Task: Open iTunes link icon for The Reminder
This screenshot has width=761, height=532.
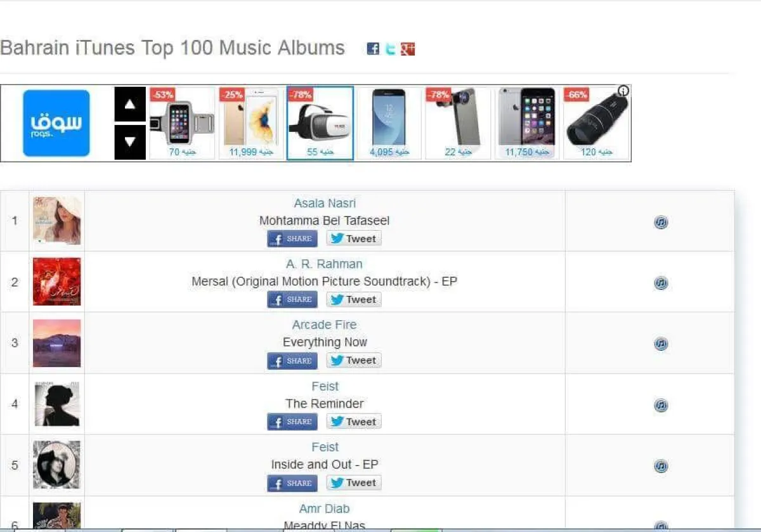Action: [x=661, y=405]
